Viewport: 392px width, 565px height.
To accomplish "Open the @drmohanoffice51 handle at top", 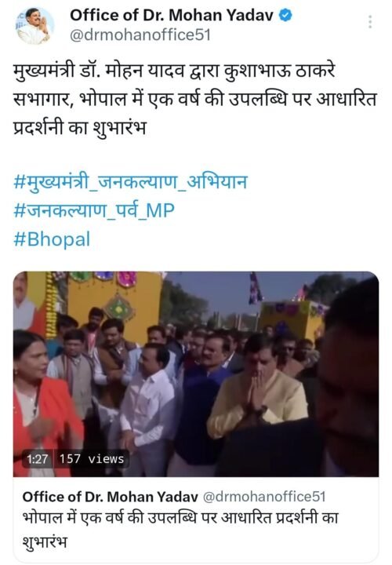I will 140,35.
